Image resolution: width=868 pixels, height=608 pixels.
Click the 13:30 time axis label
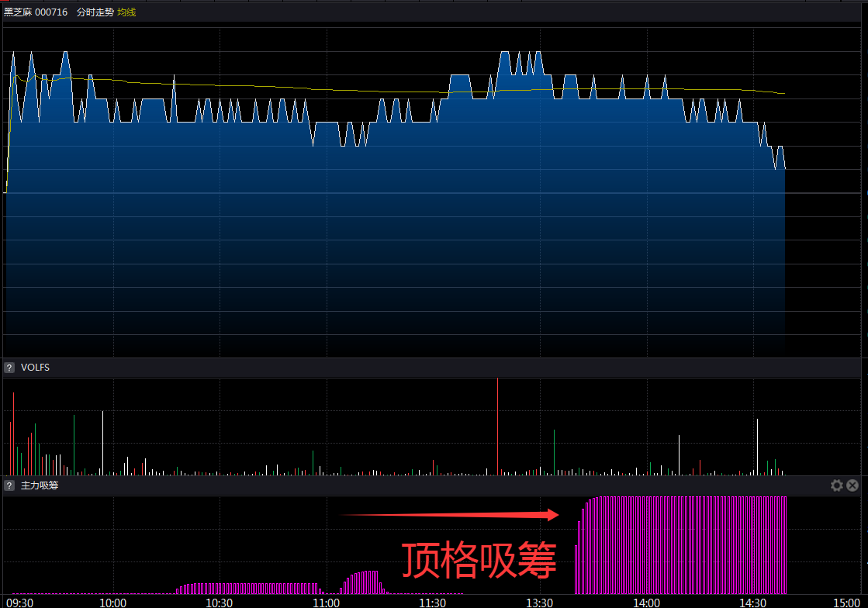coord(539,603)
